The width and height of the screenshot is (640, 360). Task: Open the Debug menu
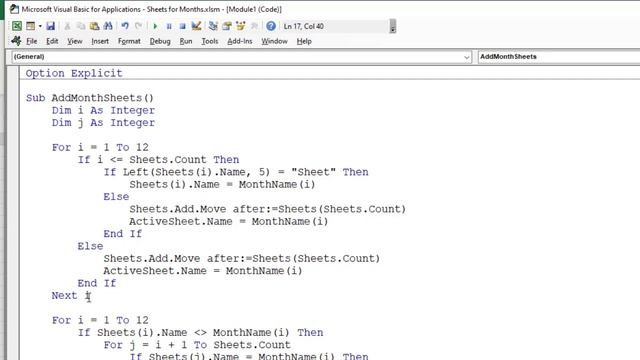click(x=160, y=41)
